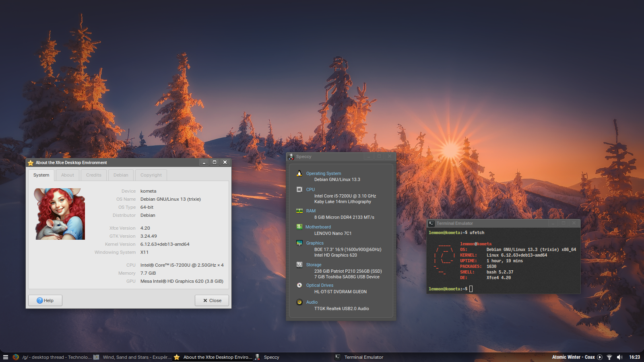
Task: Click the BOE 17.3" display line in Speccy
Action: [348, 249]
